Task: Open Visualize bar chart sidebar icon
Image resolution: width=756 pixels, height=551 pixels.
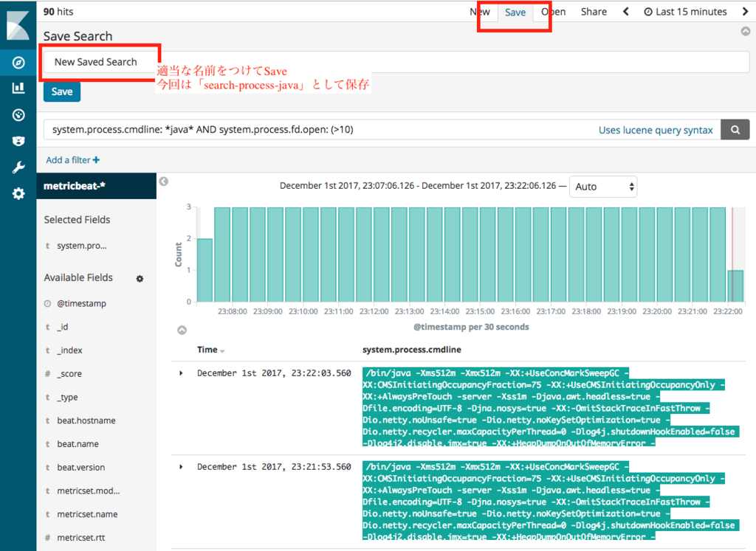Action: coord(18,88)
